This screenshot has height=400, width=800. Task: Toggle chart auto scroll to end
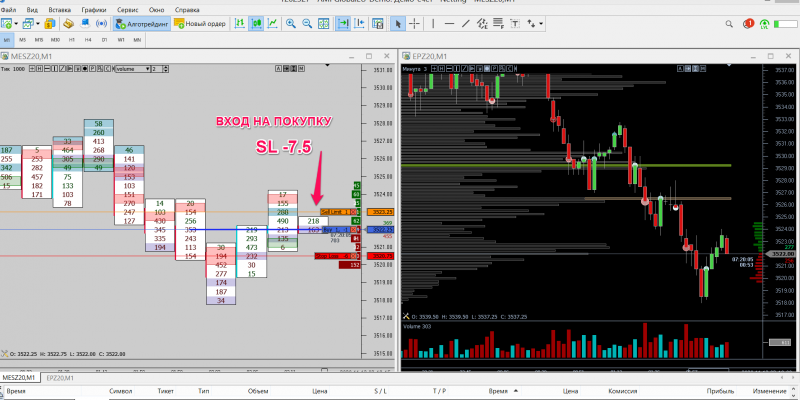[x=343, y=23]
